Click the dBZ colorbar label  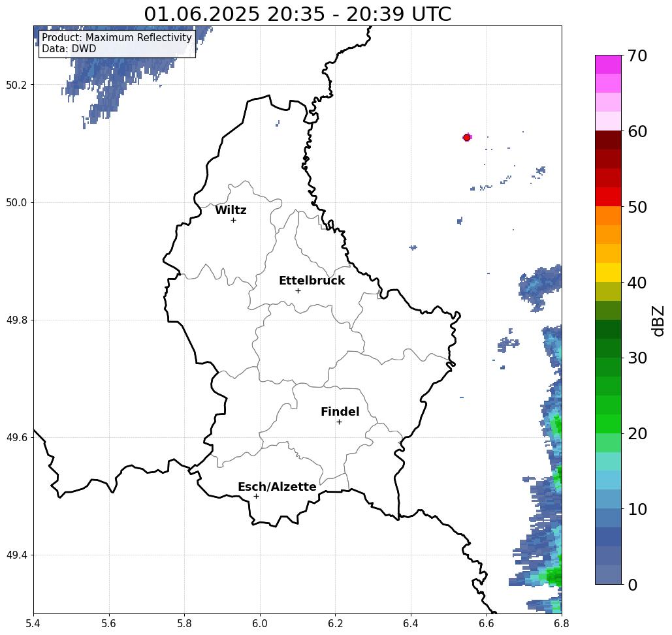click(658, 321)
